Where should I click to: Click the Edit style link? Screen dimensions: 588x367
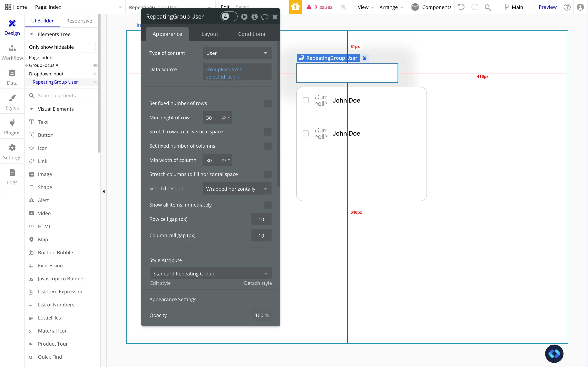click(160, 283)
